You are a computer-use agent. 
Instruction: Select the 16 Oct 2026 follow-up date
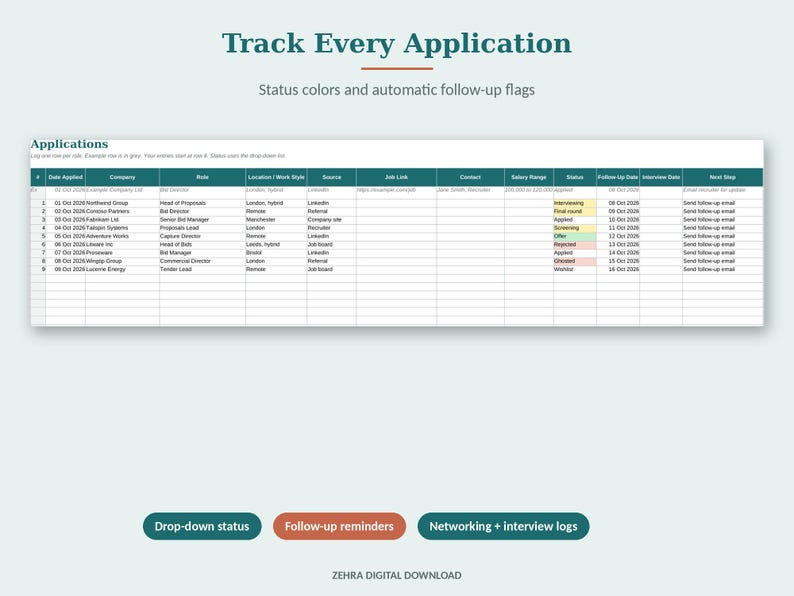point(618,269)
